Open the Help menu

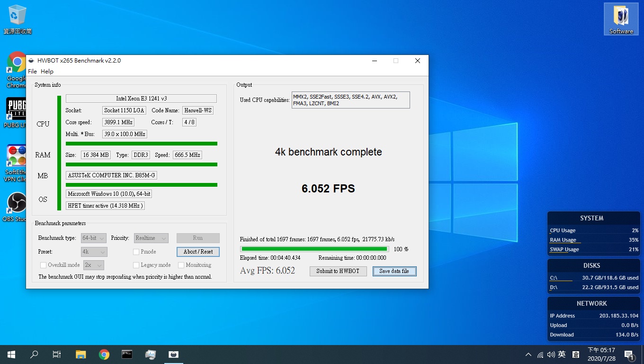[x=47, y=72]
